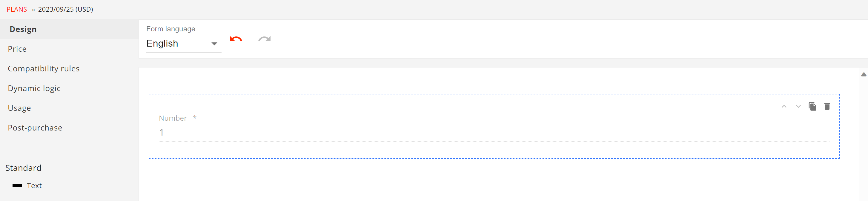
Task: Click the dropdown arrow beside English
Action: tap(214, 44)
